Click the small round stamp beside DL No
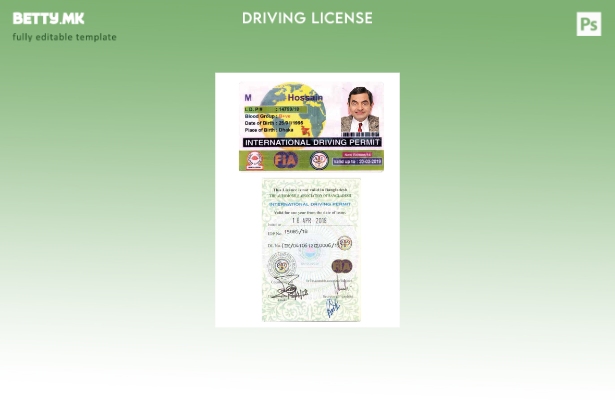This screenshot has width=615, height=400. (x=344, y=243)
